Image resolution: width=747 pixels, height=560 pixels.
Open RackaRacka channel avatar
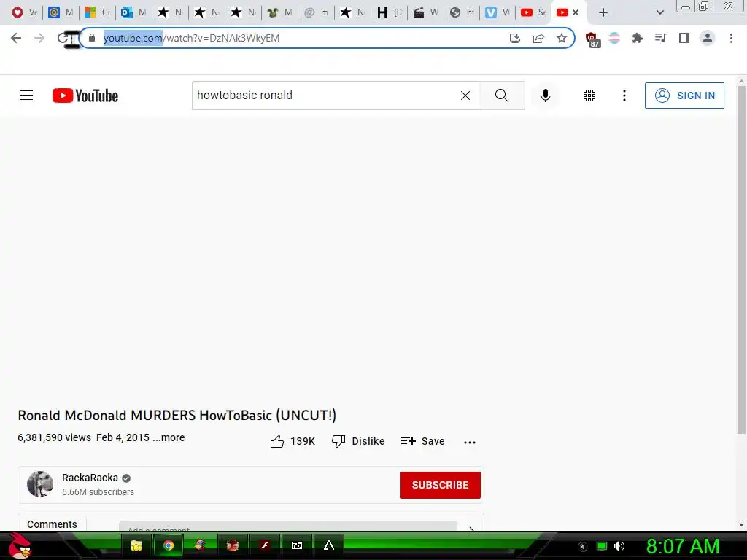[x=40, y=484]
